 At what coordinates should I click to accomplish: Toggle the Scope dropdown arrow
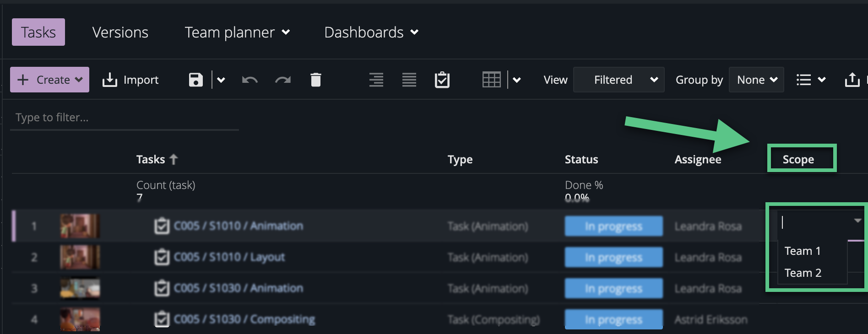[857, 221]
